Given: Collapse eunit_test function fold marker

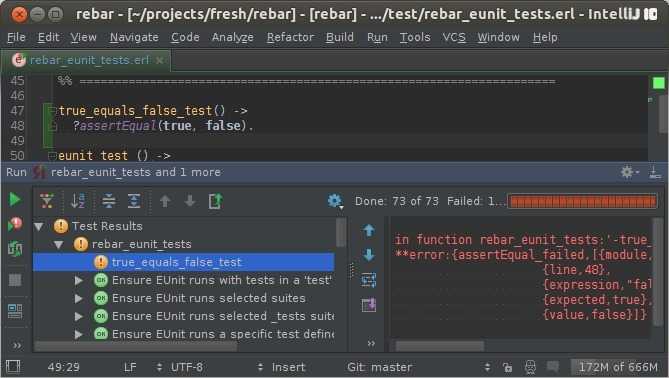Looking at the screenshot, I should (52, 156).
